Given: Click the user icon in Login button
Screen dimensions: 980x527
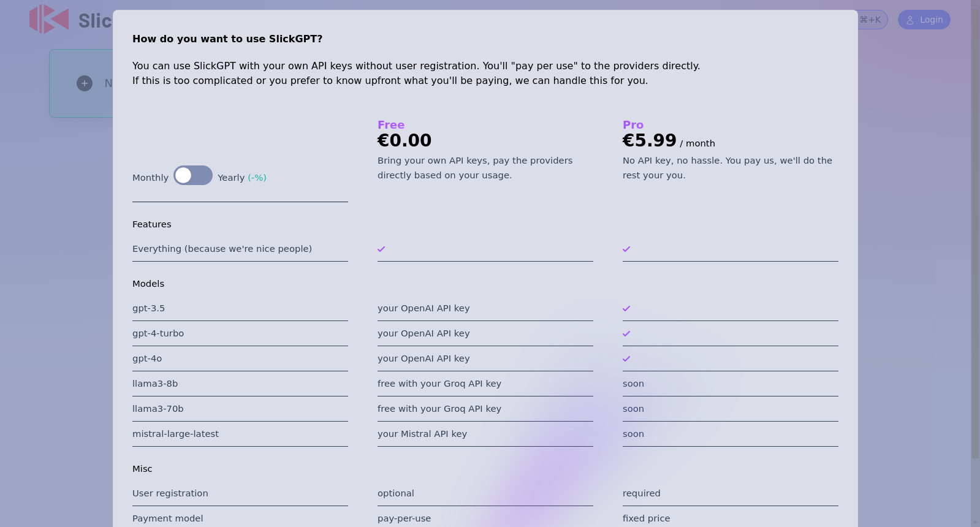Looking at the screenshot, I should coord(910,20).
